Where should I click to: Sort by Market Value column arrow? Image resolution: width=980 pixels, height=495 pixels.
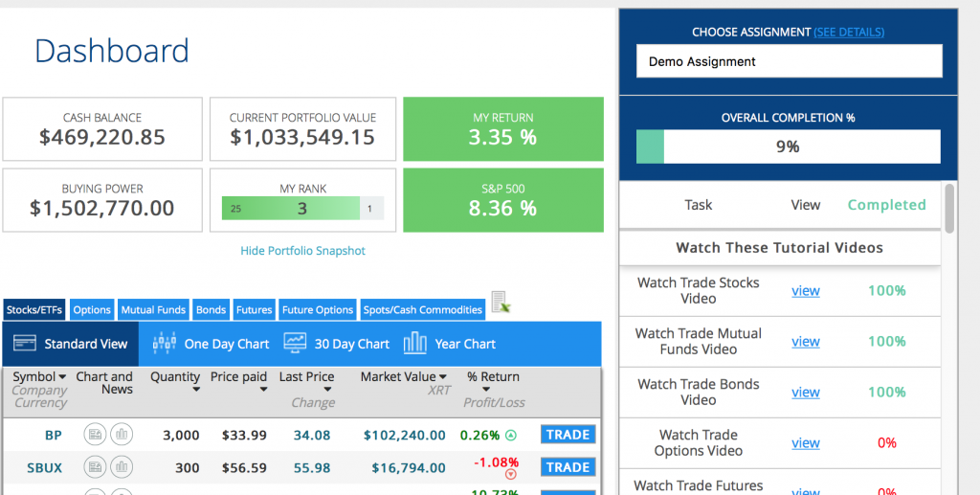click(x=442, y=377)
